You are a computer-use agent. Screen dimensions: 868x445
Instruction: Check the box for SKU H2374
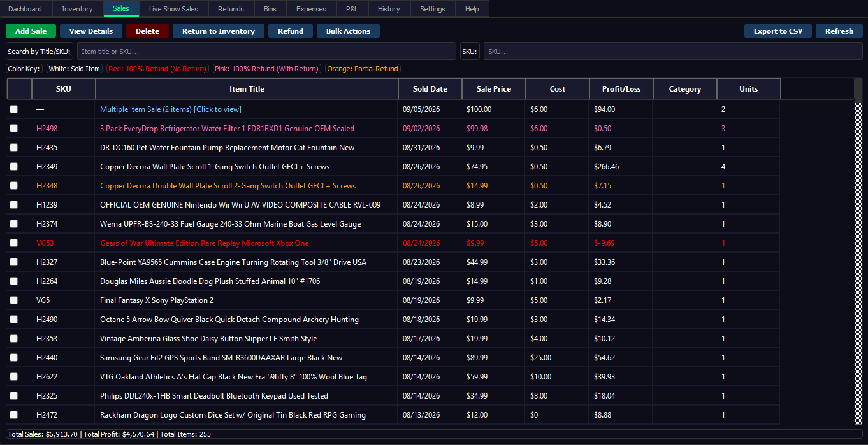pos(14,224)
